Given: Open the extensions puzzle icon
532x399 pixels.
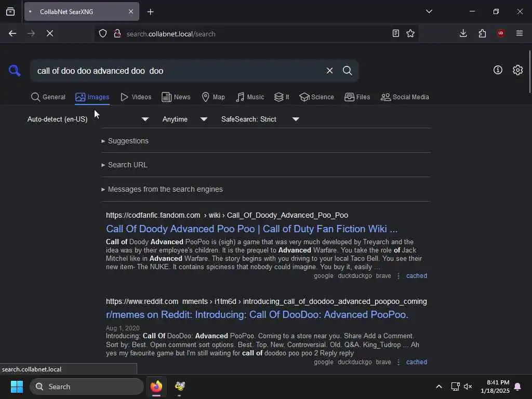Looking at the screenshot, I should click(x=482, y=33).
